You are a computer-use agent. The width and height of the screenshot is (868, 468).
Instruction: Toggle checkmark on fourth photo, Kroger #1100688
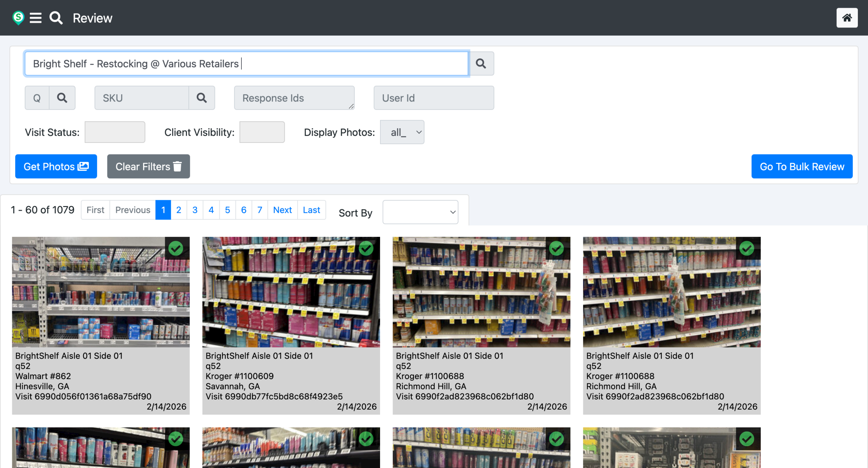point(747,248)
